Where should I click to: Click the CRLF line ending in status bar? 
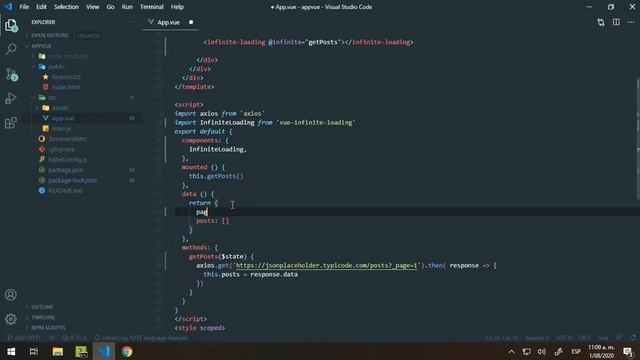pos(584,338)
